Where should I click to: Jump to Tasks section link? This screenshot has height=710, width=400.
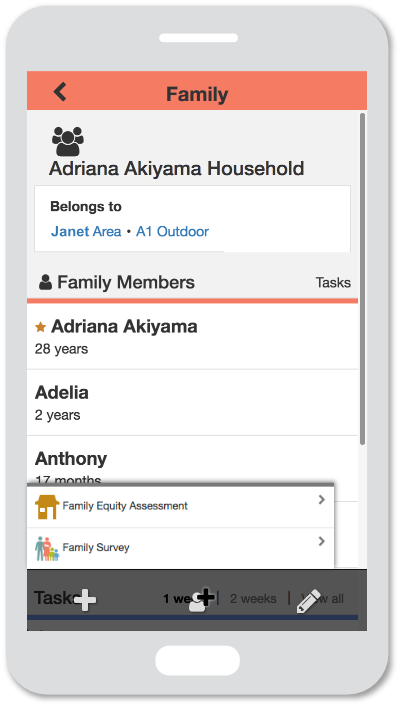tap(333, 283)
